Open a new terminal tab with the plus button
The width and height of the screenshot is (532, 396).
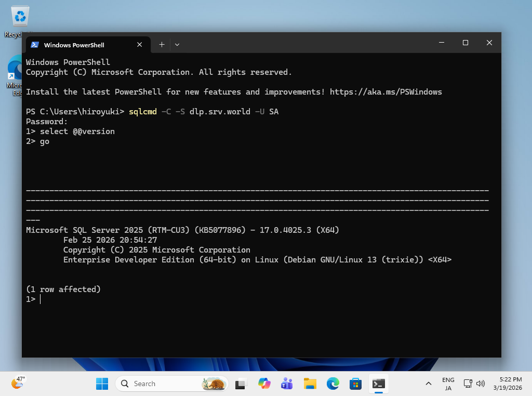tap(162, 45)
